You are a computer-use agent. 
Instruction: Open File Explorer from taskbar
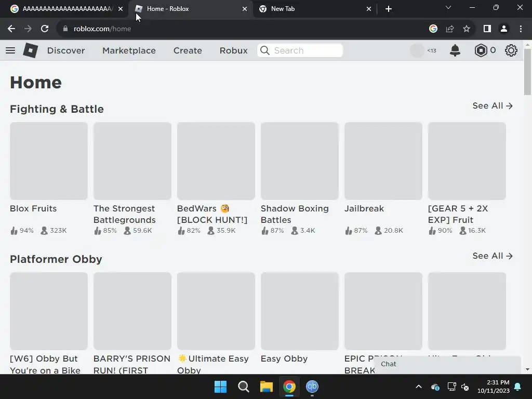267,387
